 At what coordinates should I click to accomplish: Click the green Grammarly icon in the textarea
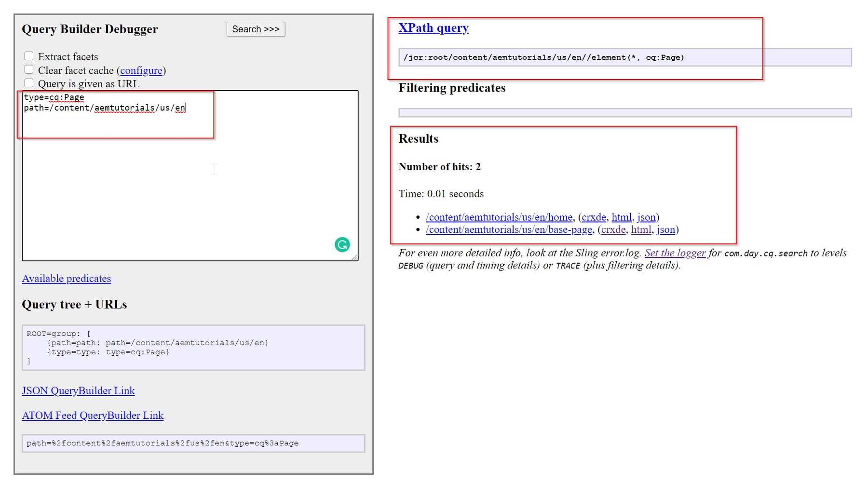coord(342,245)
